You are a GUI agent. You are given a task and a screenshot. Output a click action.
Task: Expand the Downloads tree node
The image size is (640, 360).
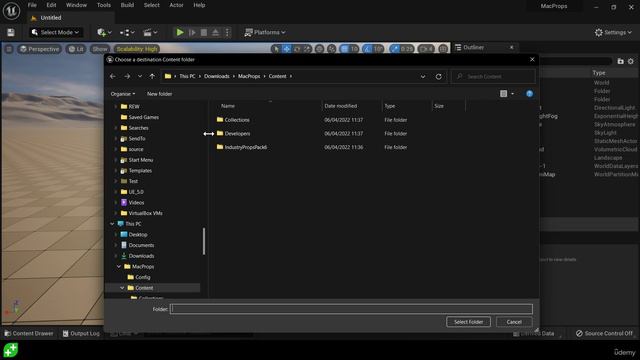point(116,256)
